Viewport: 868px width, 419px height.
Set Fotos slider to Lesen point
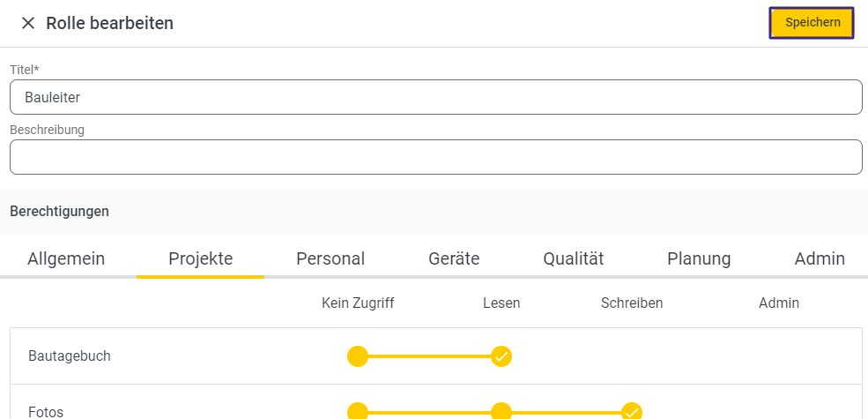coord(501,412)
